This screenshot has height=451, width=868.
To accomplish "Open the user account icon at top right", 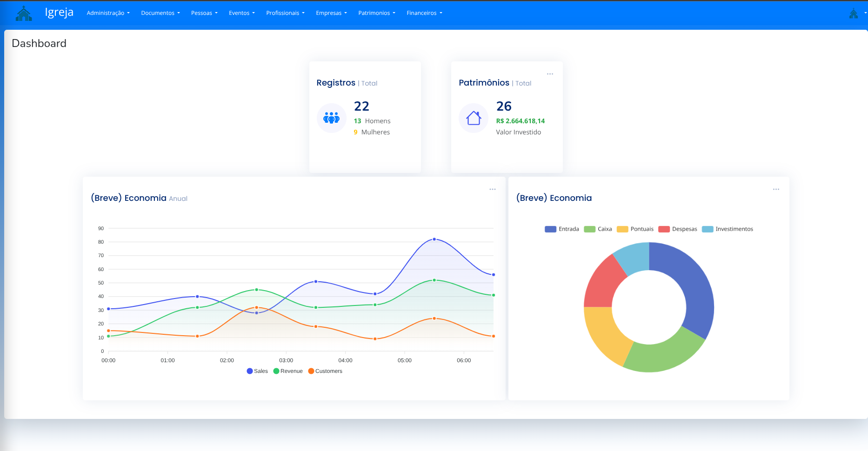I will (854, 14).
